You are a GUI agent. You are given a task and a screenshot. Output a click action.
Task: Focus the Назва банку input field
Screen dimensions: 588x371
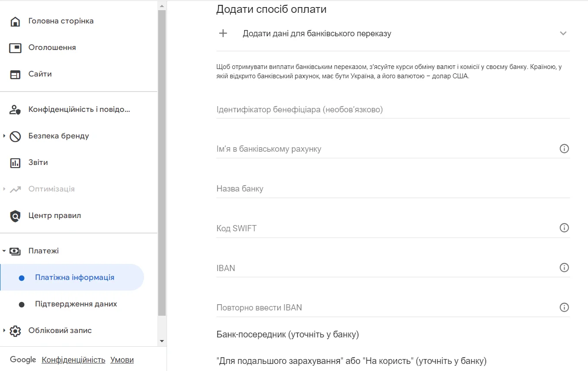(393, 188)
